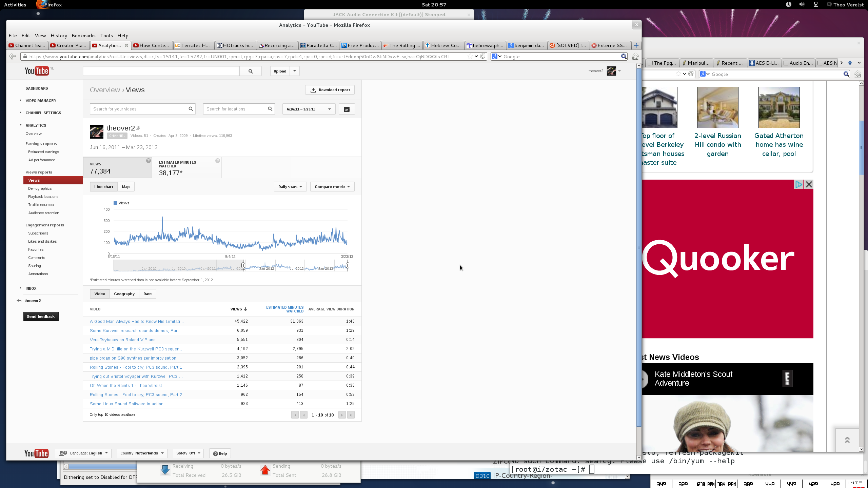Click the Views help question mark
The width and height of the screenshot is (868, 488).
tap(149, 161)
